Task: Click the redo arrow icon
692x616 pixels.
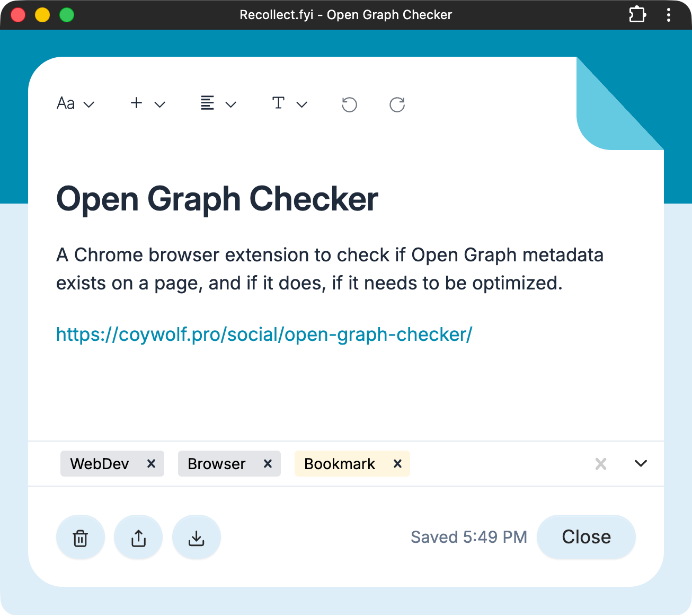Action: coord(397,104)
